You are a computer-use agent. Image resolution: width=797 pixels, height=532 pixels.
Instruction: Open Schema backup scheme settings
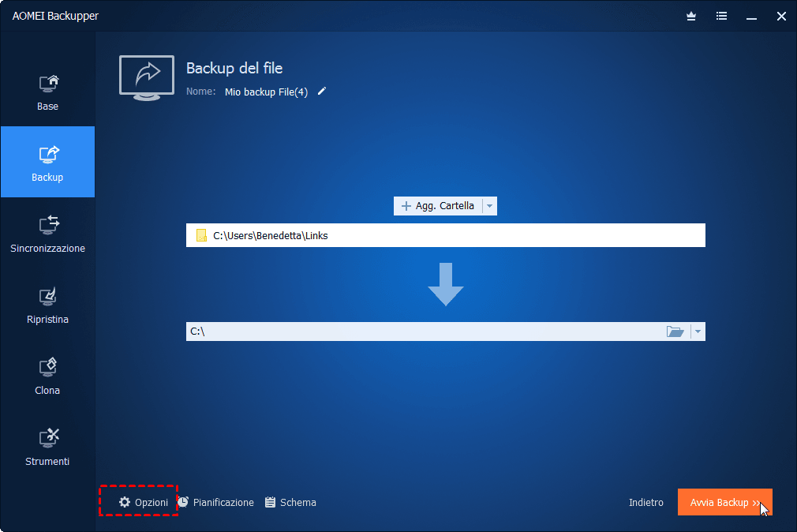tap(290, 503)
